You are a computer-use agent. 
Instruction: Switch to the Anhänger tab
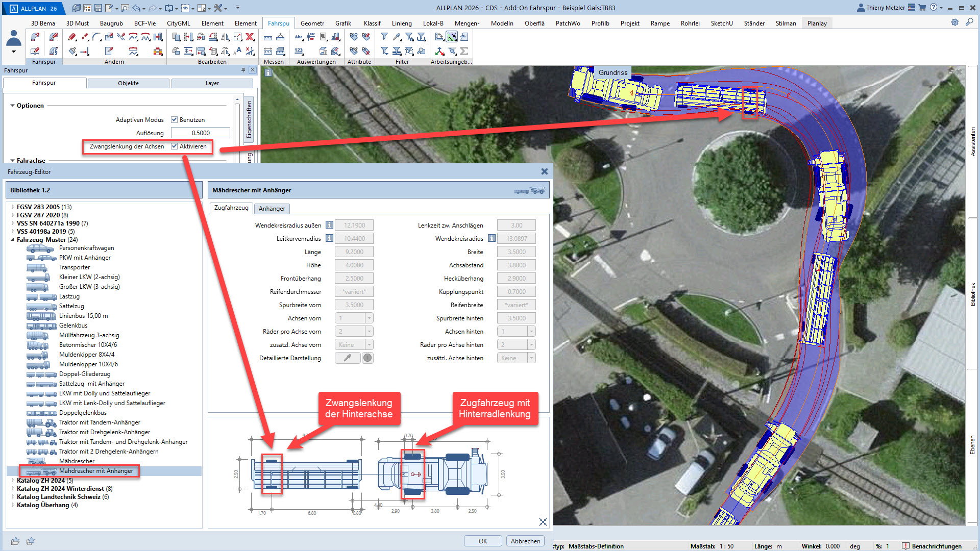pyautogui.click(x=272, y=209)
